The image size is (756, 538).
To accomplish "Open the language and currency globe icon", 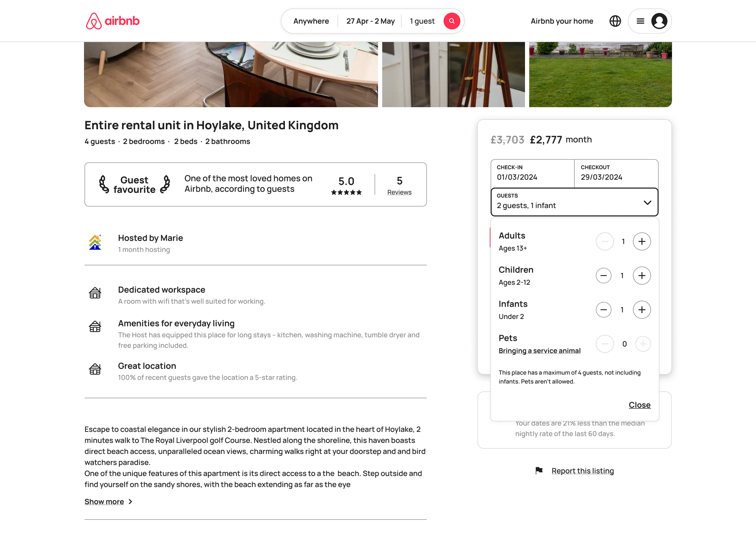I will [x=615, y=21].
